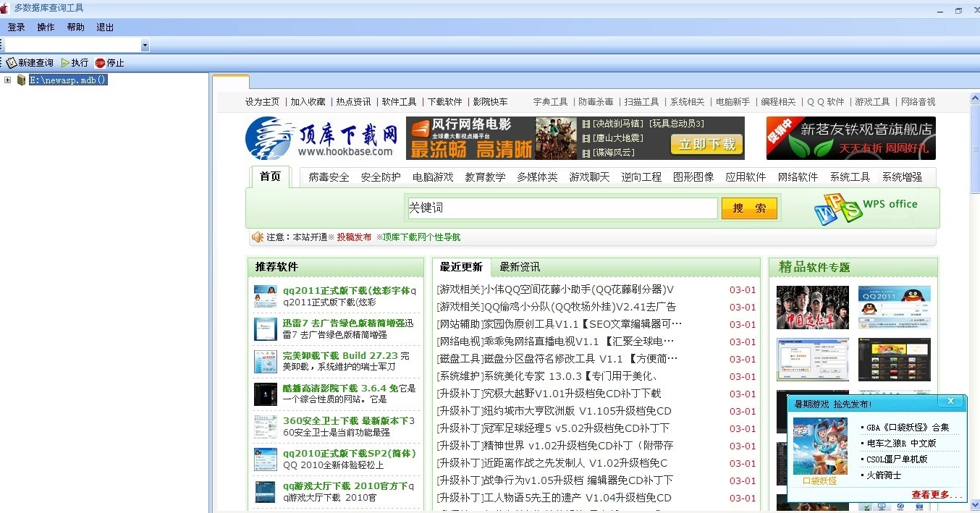This screenshot has height=513, width=980.
Task: Open the 登录 menu
Action: (16, 27)
